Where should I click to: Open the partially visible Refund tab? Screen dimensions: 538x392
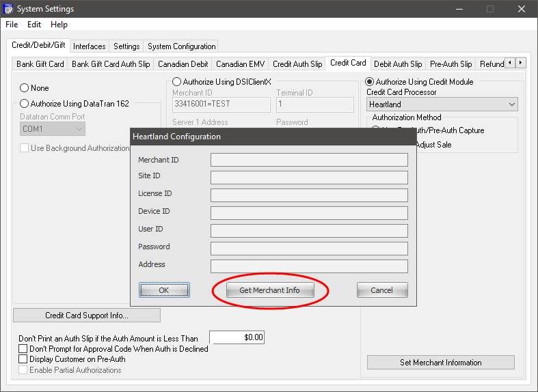pos(492,64)
